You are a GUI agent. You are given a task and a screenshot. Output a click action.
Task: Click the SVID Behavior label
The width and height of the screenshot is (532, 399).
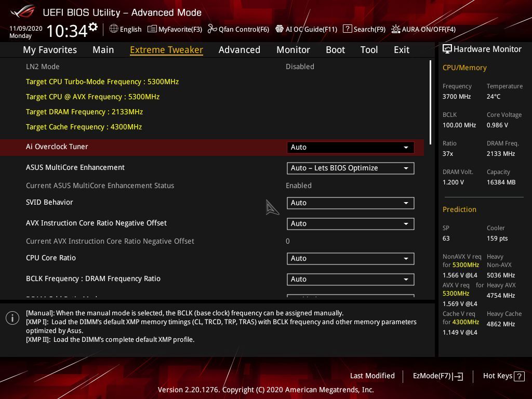49,202
